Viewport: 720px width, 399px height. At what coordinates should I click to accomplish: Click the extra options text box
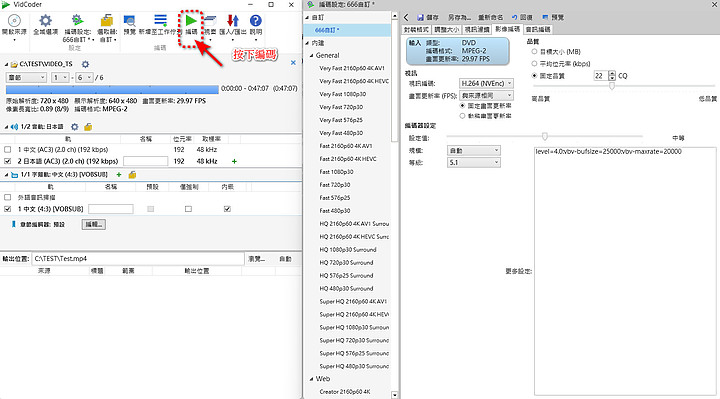coord(625,271)
